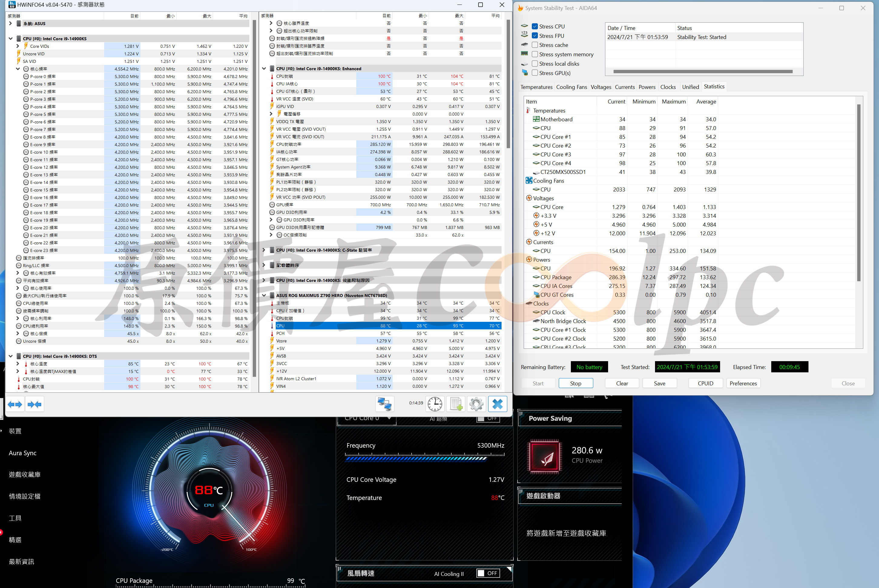Toggle the AI Cooling II OFF switch

(x=488, y=573)
